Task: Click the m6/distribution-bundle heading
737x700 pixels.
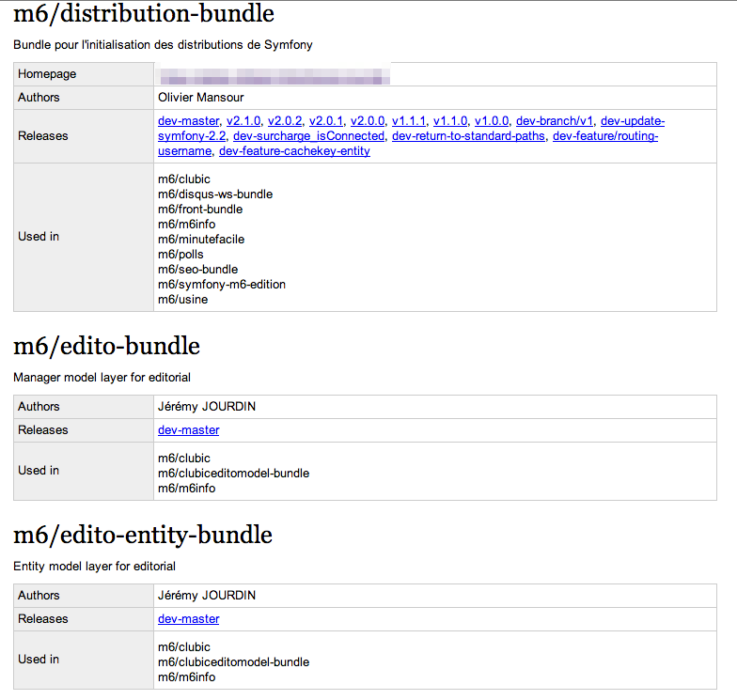Action: 144,13
